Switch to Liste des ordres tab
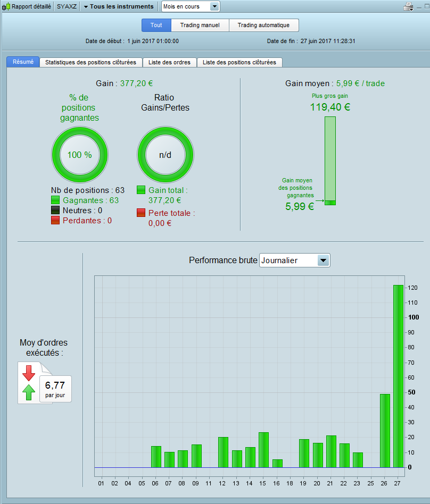Screen dimensions: 430x504 169,62
